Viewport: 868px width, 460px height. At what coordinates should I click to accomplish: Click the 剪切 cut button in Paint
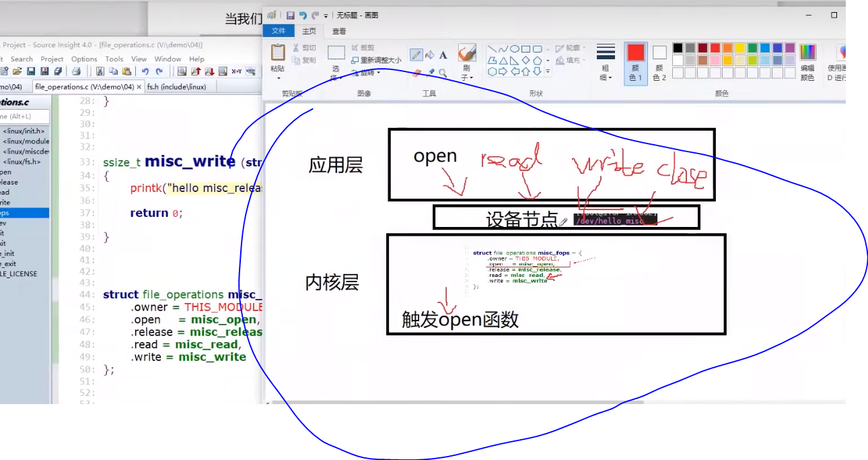304,48
